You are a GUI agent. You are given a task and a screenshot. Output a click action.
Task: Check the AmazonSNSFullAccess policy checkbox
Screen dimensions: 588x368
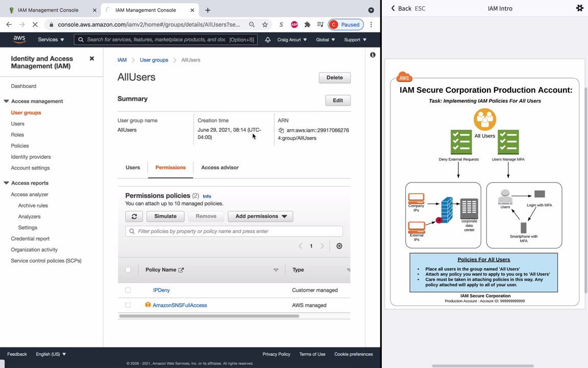tap(128, 305)
